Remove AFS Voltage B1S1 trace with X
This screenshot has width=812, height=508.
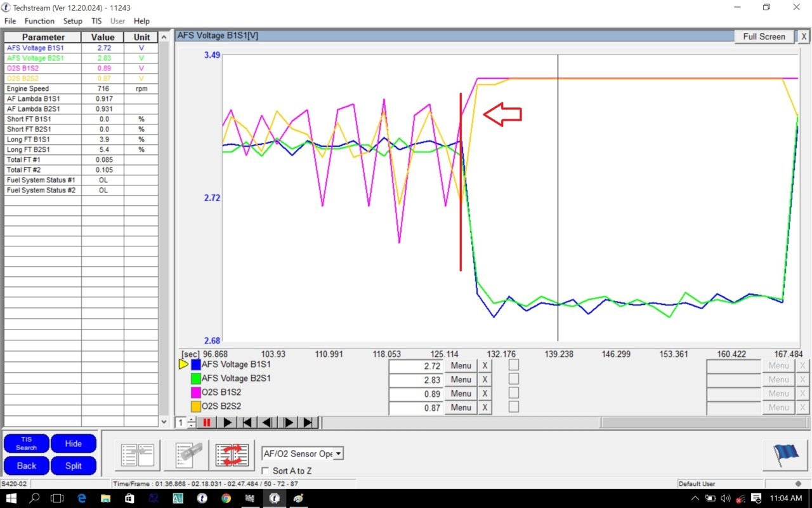point(485,366)
